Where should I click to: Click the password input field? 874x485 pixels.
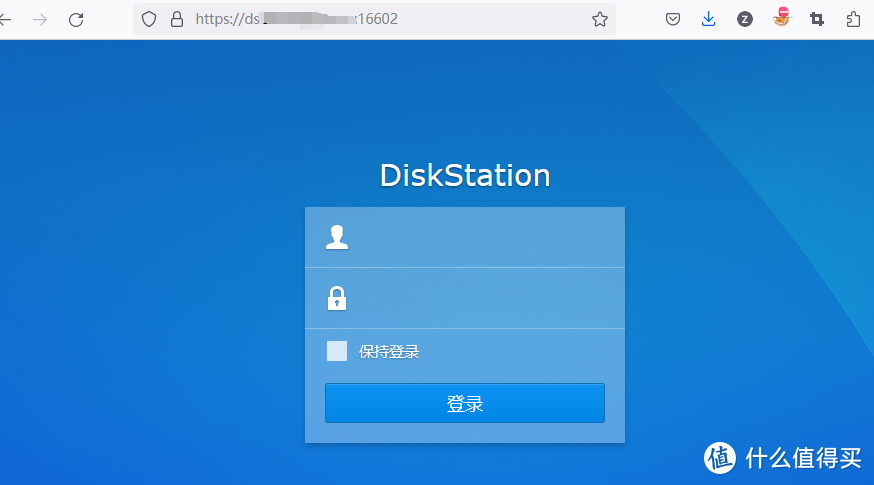(x=465, y=298)
